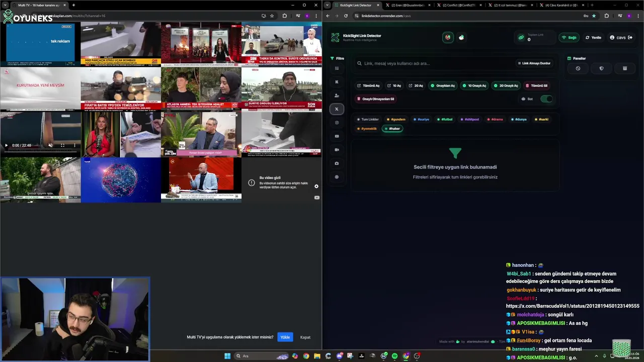Click the first avatar icon in KickSight header

click(x=448, y=37)
